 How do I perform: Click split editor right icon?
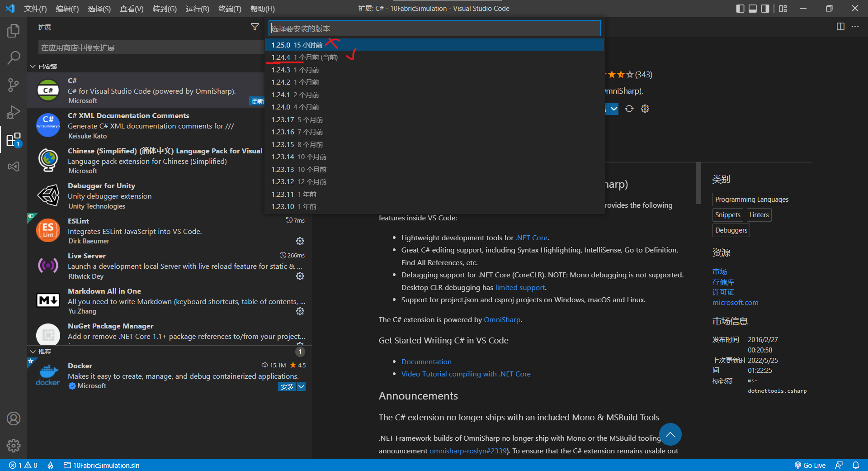pyautogui.click(x=840, y=27)
